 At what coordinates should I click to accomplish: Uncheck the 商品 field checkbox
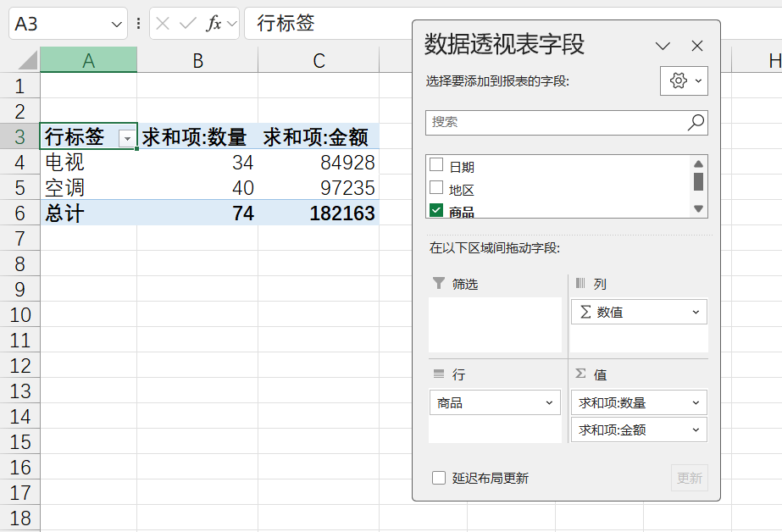[x=436, y=210]
